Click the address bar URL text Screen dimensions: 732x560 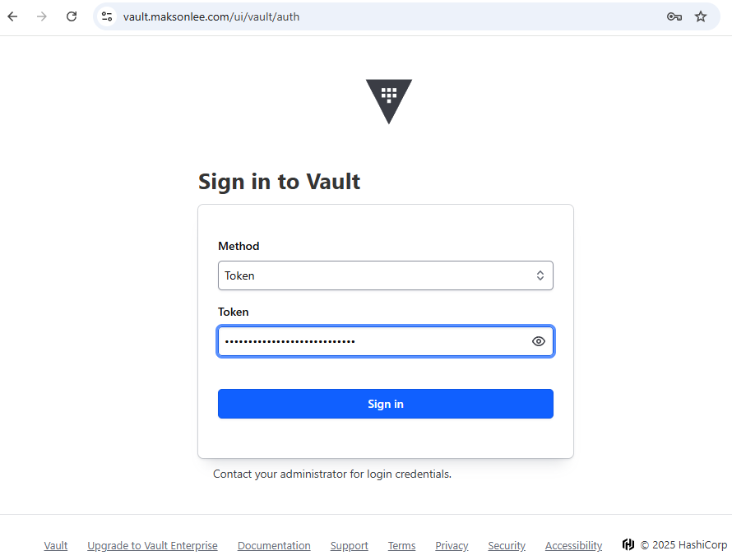tap(211, 16)
